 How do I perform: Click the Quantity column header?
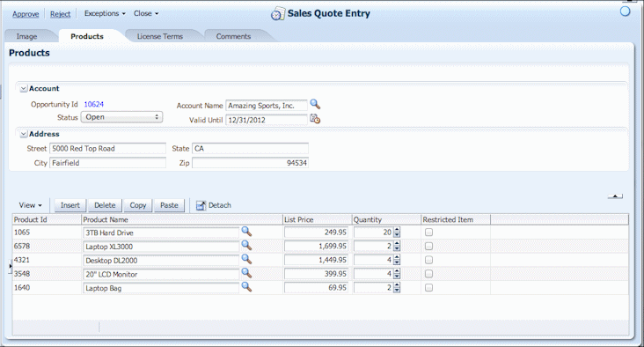coord(386,219)
